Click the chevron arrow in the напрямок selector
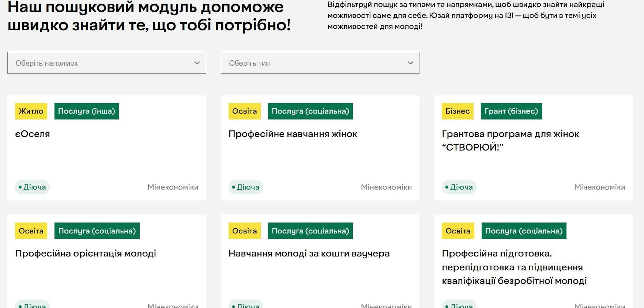 [x=197, y=63]
